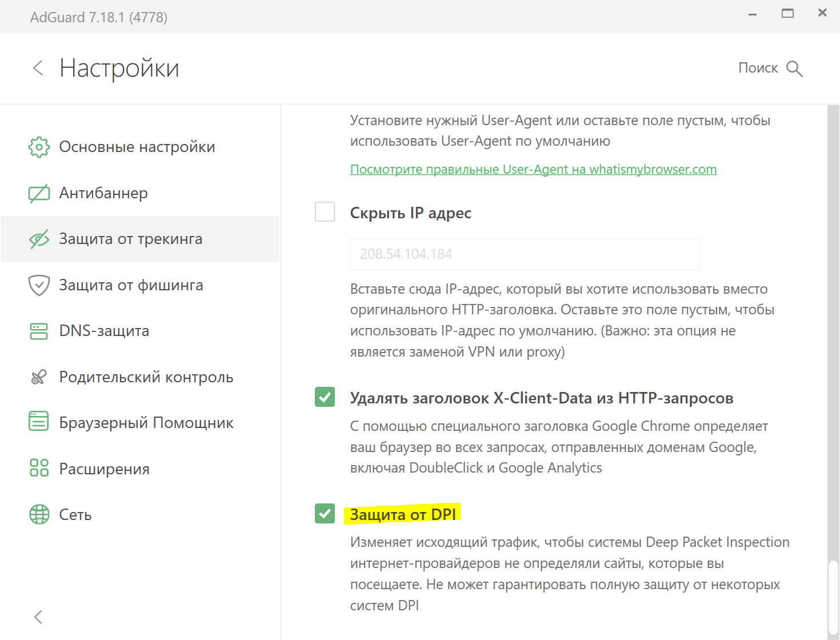Click the Настройки page title
The width and height of the screenshot is (840, 640).
pos(119,68)
